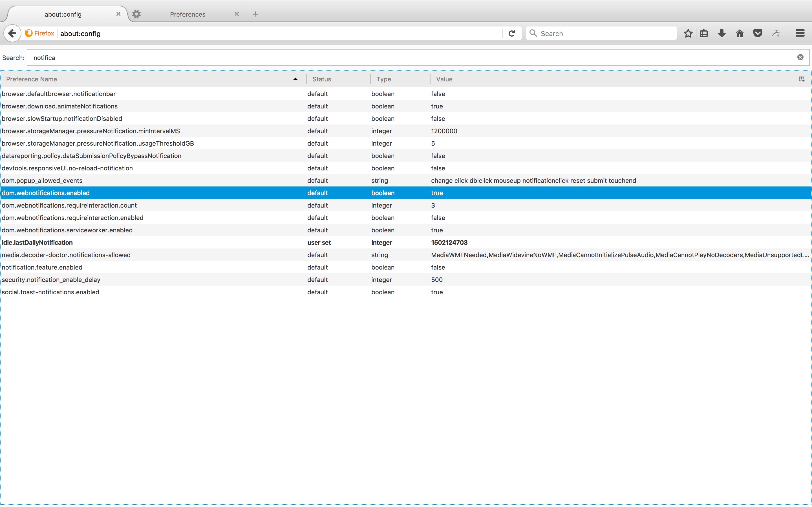812x507 pixels.
Task: Select notification.feature.enabled preference row
Action: [42, 267]
